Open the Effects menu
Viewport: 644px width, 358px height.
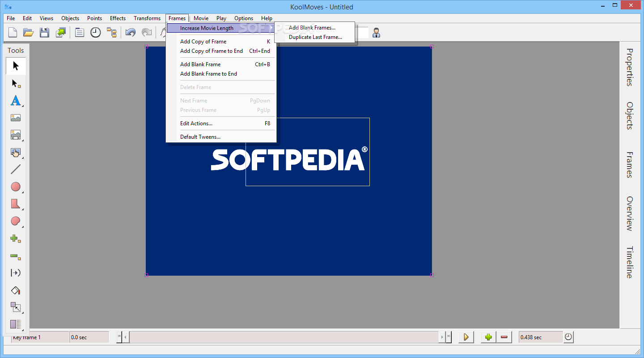118,18
